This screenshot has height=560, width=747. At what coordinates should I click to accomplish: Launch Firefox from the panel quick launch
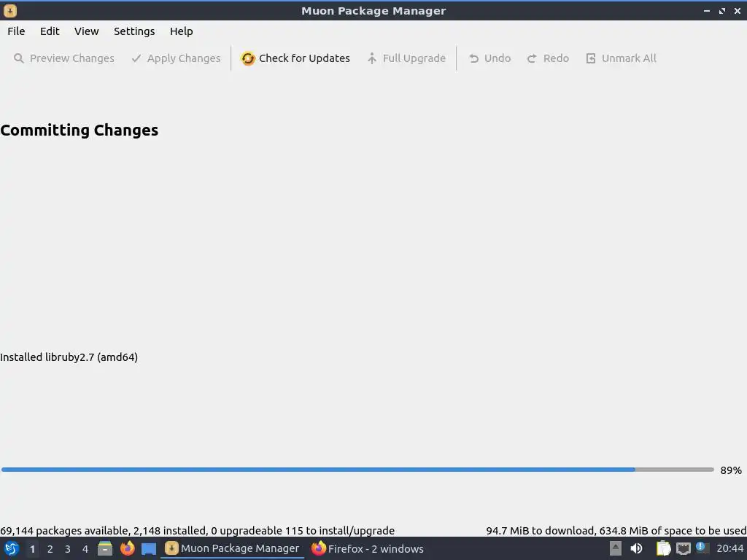(127, 548)
